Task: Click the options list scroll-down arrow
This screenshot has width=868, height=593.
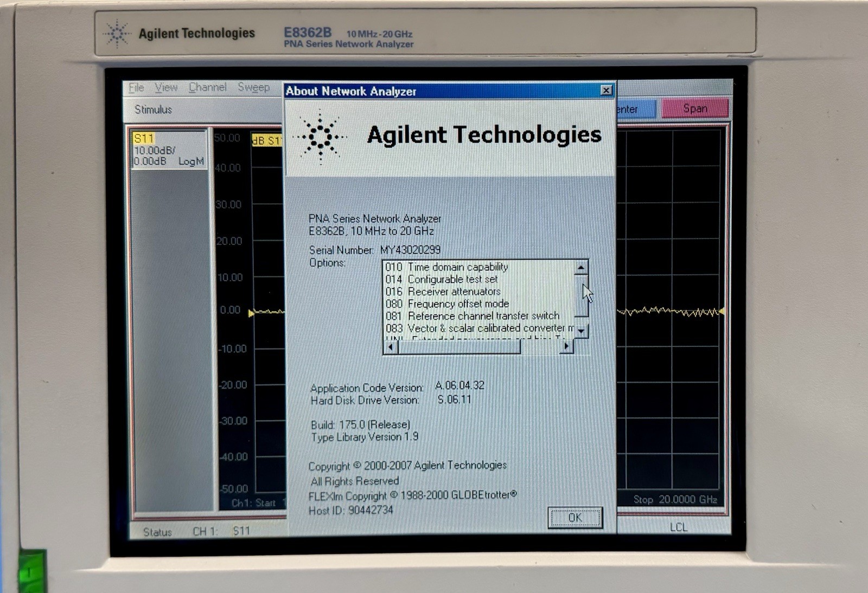Action: click(581, 331)
